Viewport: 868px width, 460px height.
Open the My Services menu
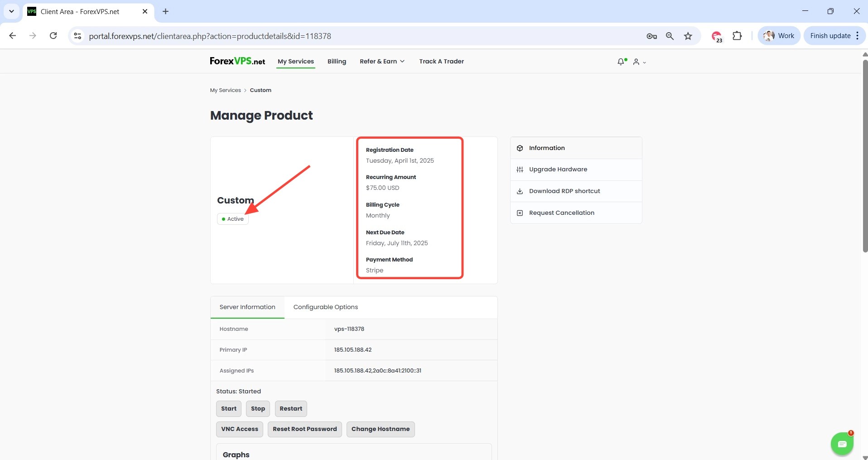(x=296, y=61)
